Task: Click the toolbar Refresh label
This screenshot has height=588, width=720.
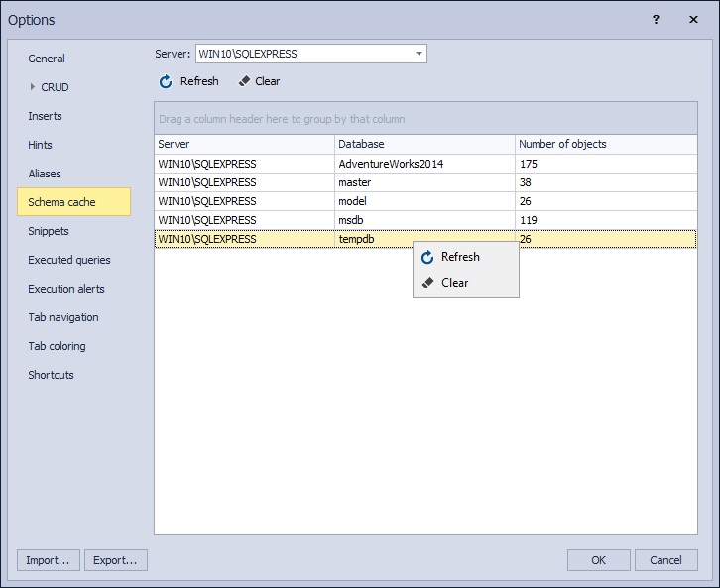Action: coord(199,81)
